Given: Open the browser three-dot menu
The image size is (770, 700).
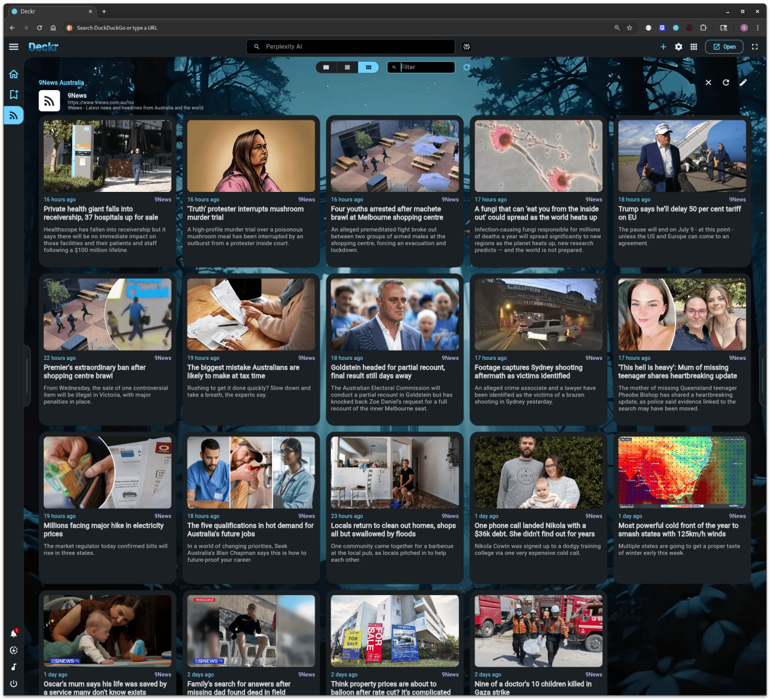Looking at the screenshot, I should click(x=758, y=28).
